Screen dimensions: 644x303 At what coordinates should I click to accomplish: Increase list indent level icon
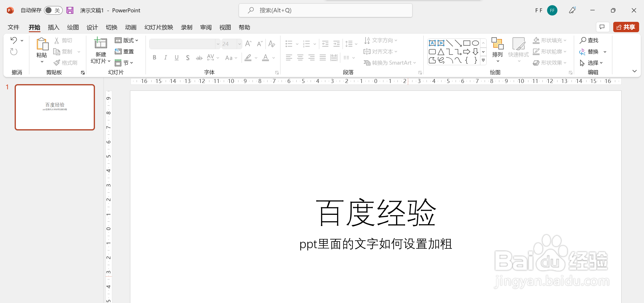(x=337, y=44)
